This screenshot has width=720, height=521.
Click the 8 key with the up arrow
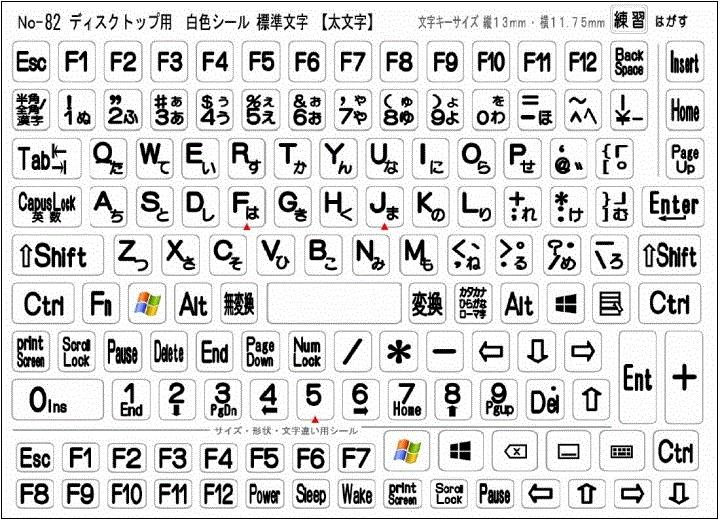[x=453, y=399]
